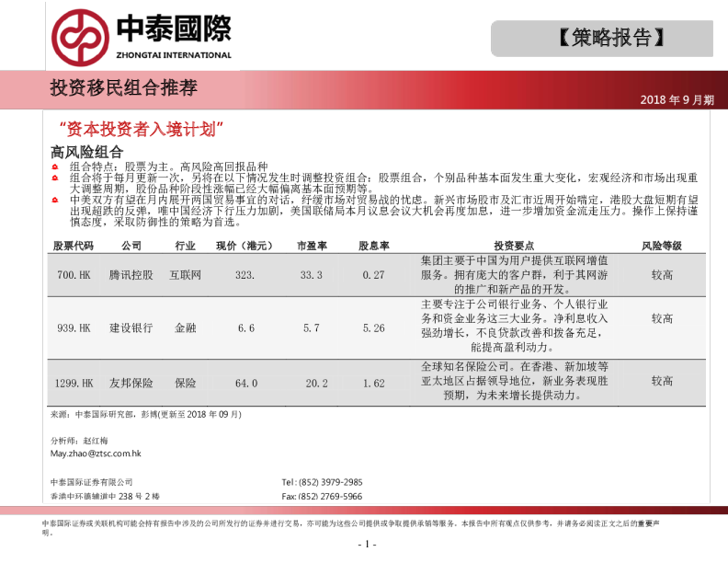Click the 股息率 column header
This screenshot has height=563, width=728.
pyautogui.click(x=373, y=246)
